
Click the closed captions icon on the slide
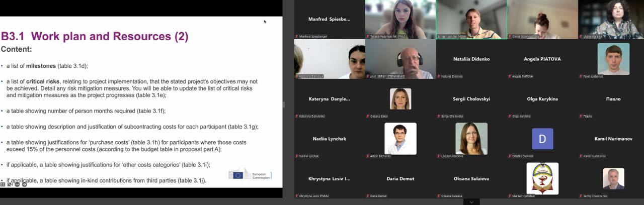coord(3,184)
